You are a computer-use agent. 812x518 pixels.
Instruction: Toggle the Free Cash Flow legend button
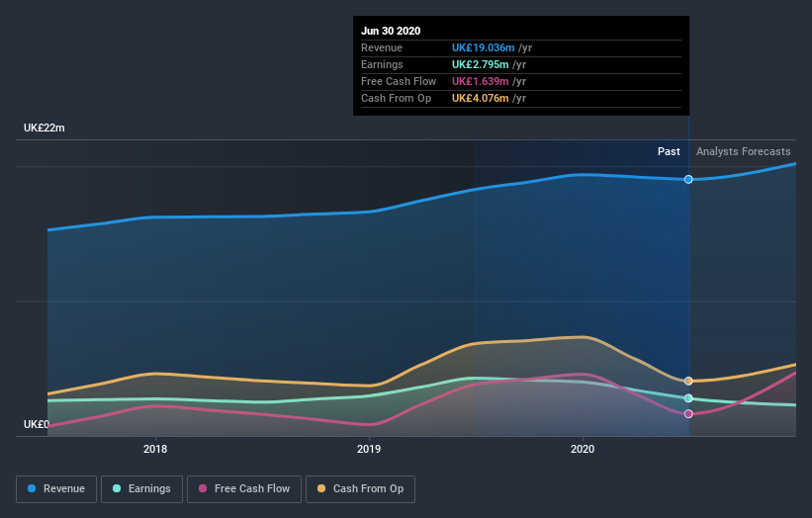[x=244, y=489]
